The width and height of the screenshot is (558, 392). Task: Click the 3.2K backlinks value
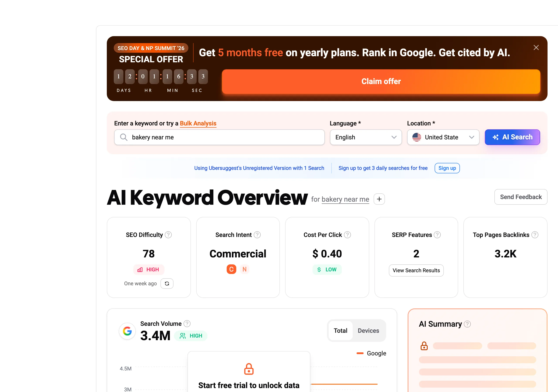(x=505, y=254)
